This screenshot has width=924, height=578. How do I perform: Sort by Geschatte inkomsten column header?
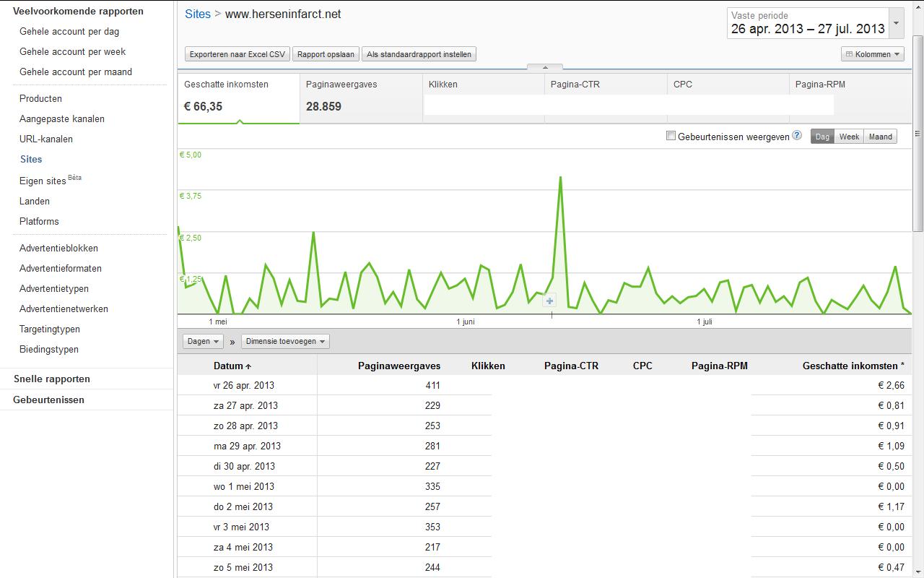point(853,366)
